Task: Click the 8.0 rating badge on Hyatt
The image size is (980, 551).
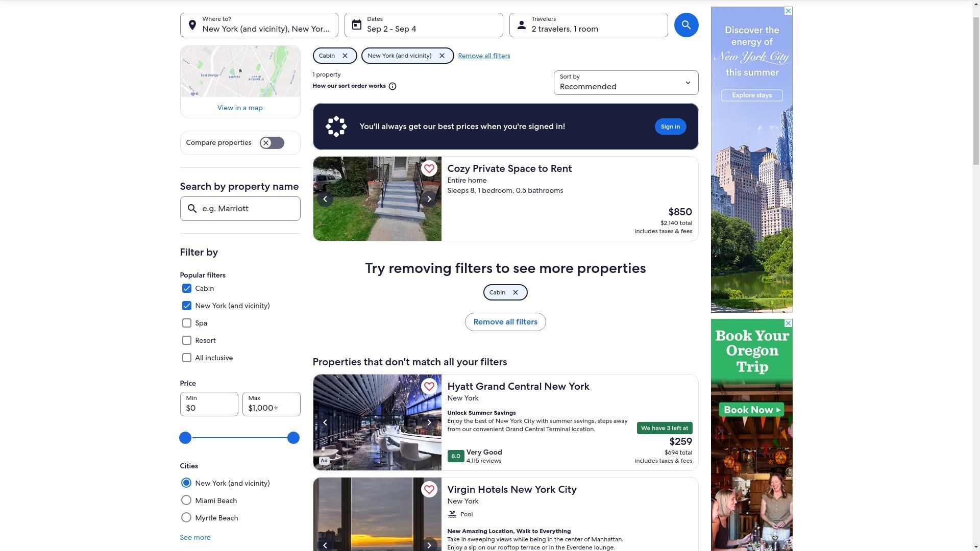Action: 456,456
